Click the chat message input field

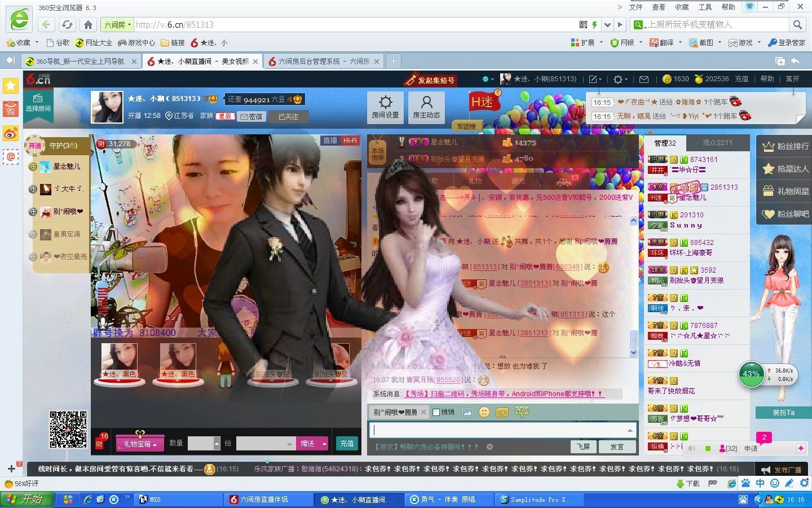click(503, 430)
